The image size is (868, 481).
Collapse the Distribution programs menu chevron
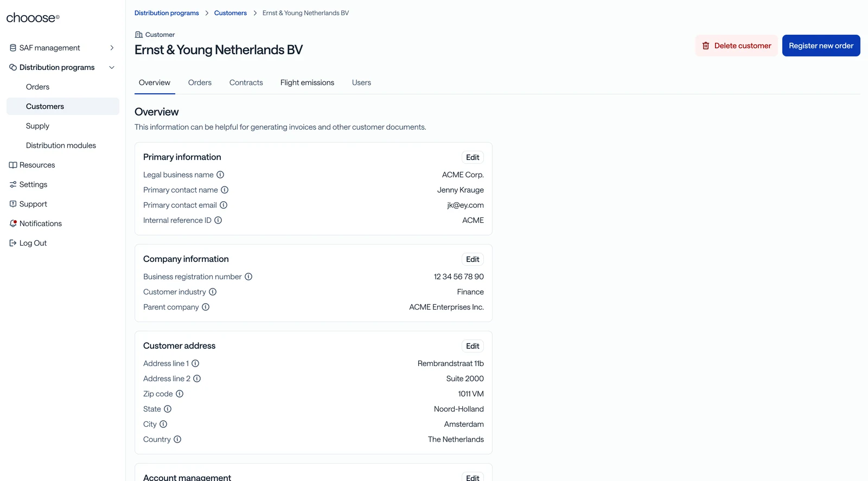click(x=112, y=67)
